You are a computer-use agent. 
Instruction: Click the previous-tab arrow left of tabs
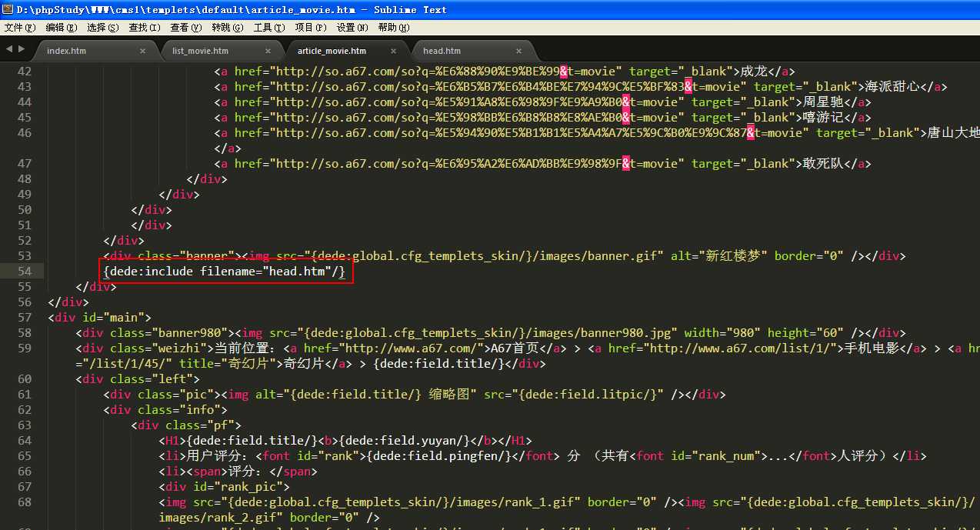pos(8,48)
